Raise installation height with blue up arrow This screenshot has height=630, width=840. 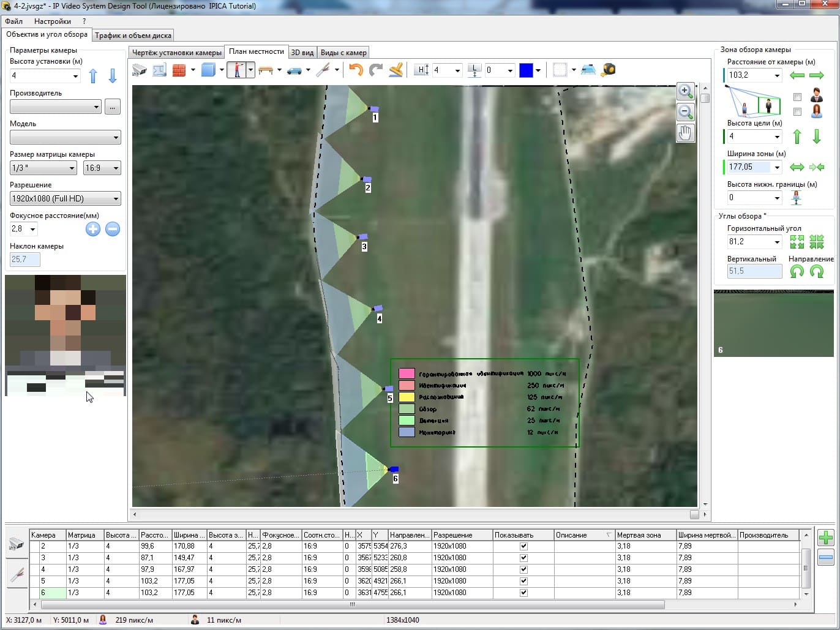click(93, 76)
